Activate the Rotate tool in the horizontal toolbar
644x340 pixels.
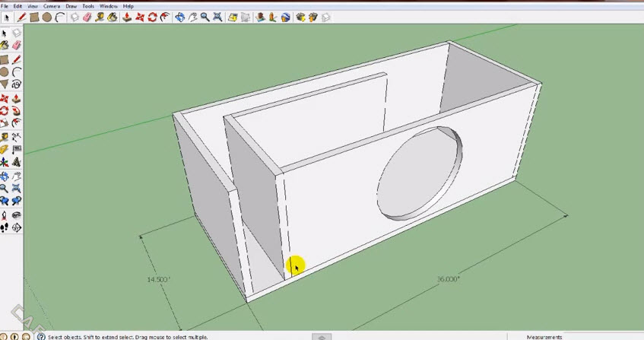(152, 17)
